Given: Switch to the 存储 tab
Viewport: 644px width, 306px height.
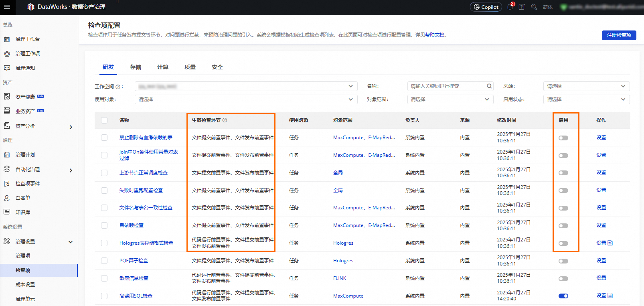Looking at the screenshot, I should pos(136,67).
